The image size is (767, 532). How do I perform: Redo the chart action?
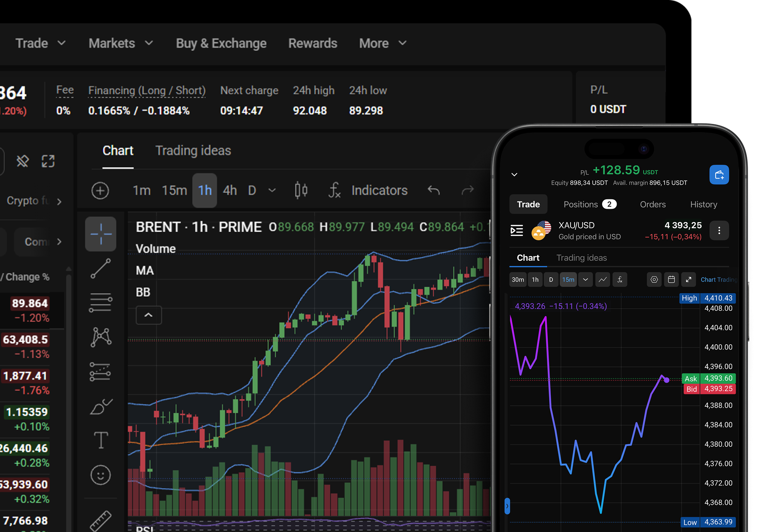(x=468, y=190)
